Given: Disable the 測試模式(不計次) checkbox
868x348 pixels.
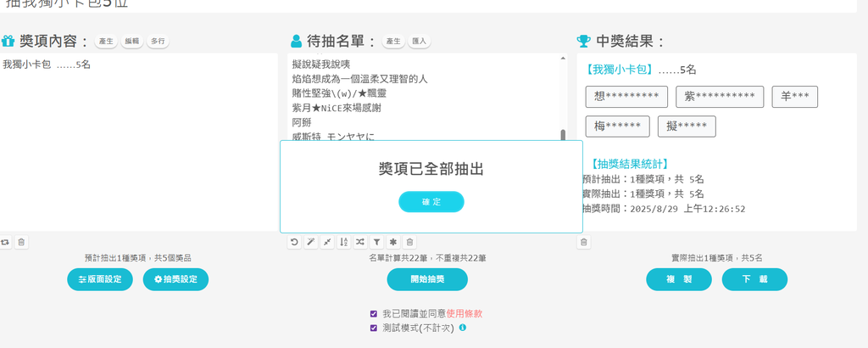Looking at the screenshot, I should [374, 328].
